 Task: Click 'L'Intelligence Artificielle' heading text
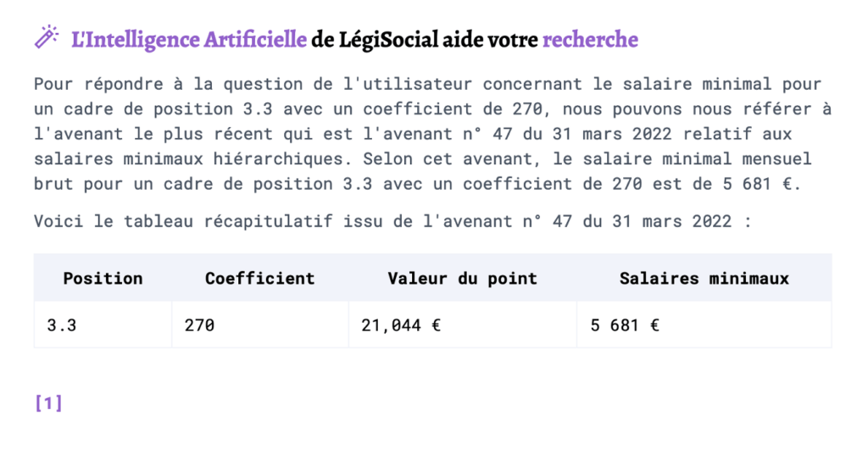tap(189, 40)
